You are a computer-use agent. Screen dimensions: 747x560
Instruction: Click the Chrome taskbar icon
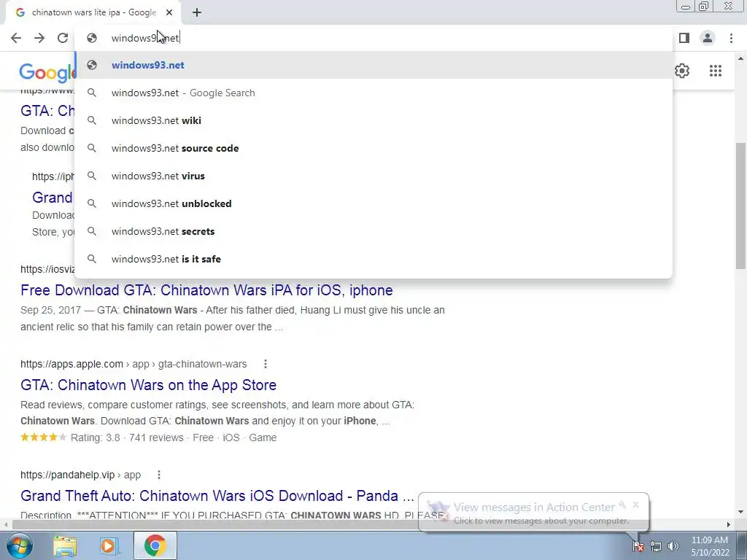coord(155,545)
